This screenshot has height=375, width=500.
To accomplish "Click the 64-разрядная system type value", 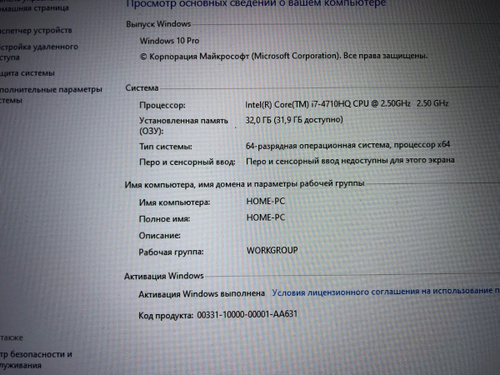I will click(x=348, y=145).
